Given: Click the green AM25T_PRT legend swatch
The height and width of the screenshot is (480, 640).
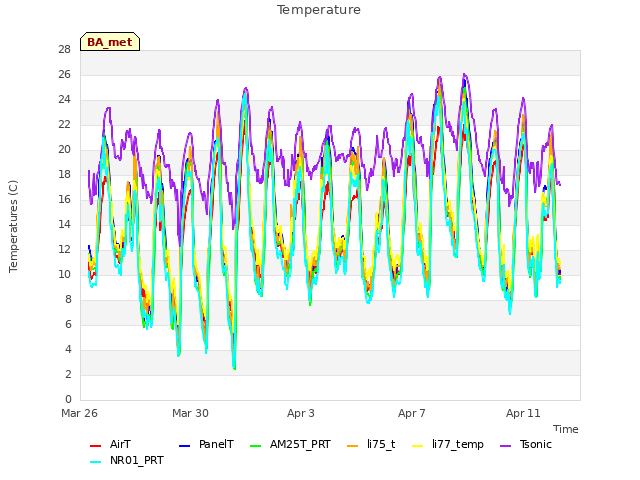Looking at the screenshot, I should (255, 446).
